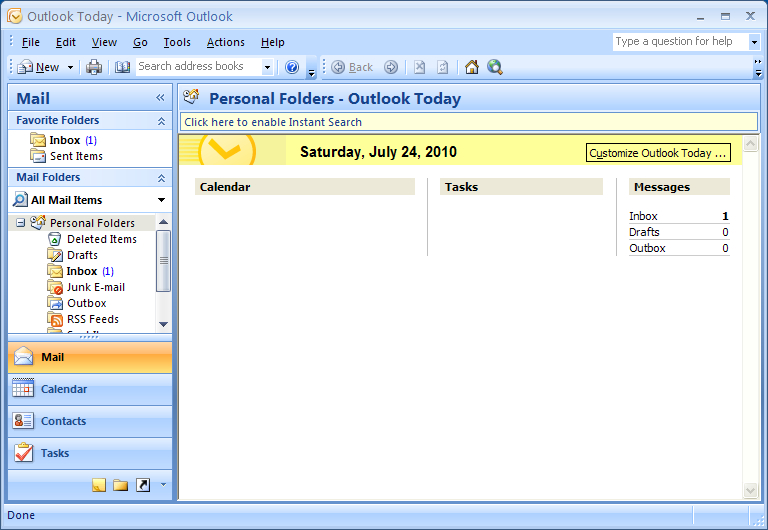Viewport: 768px width, 530px height.
Task: Click here to enable Instant Search bar
Action: pyautogui.click(x=469, y=122)
